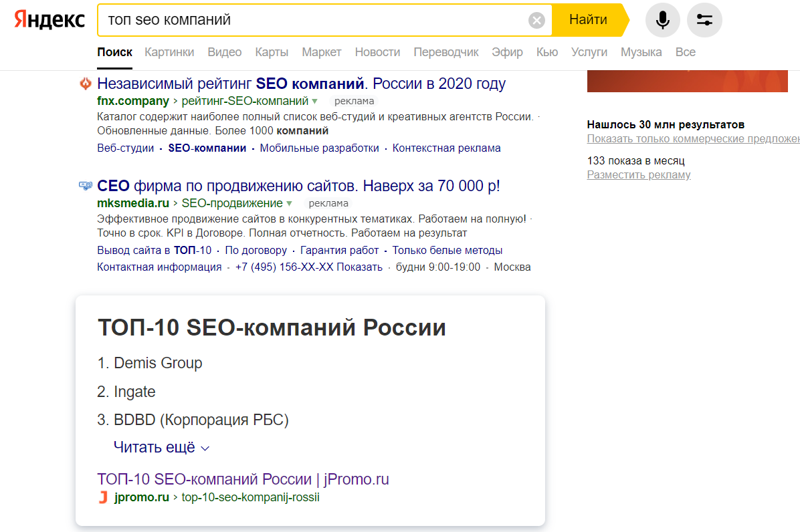Clear the search query text
The image size is (800, 532).
pyautogui.click(x=536, y=20)
